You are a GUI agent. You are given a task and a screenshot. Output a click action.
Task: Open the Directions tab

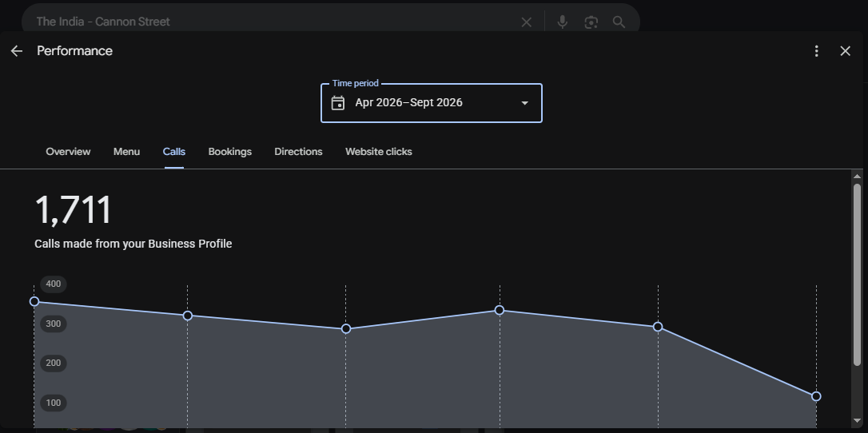click(x=298, y=152)
